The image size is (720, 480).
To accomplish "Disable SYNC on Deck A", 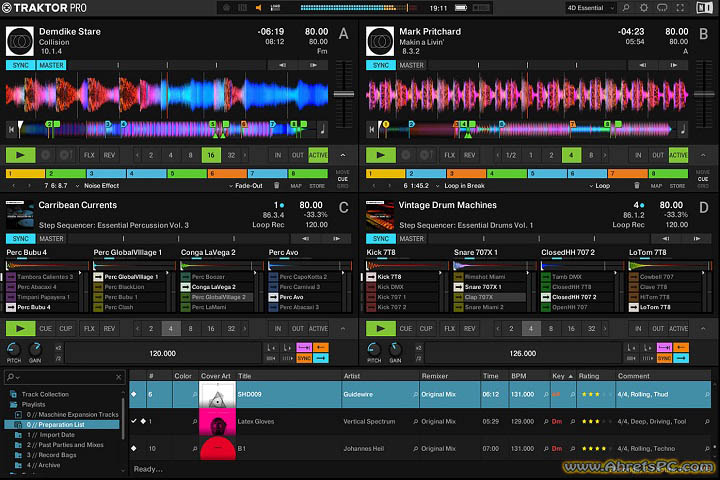I will (x=20, y=65).
